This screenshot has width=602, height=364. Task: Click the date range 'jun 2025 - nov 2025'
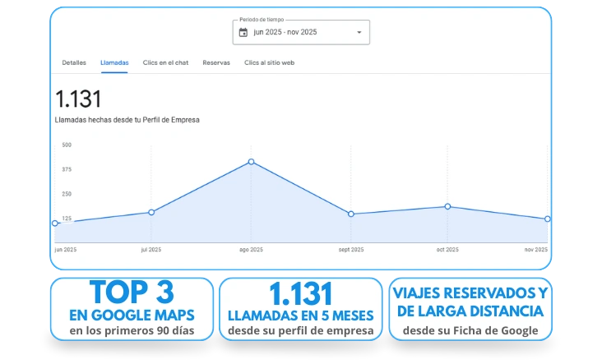[x=285, y=32]
